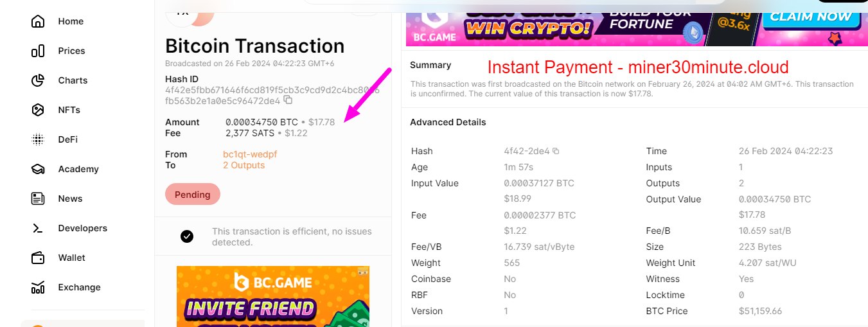Click the DeFi dotted icon
The image size is (868, 327).
[38, 139]
